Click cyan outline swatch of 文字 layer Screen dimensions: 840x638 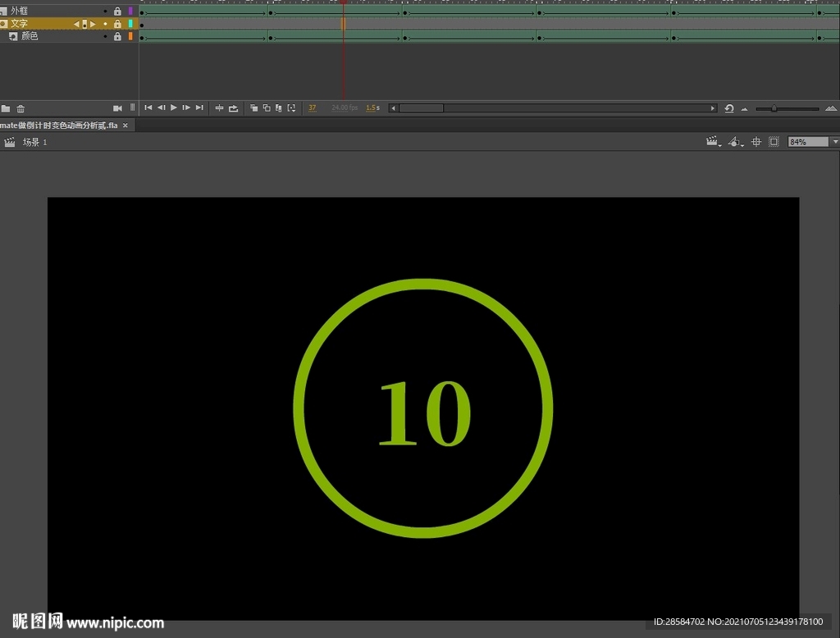pyautogui.click(x=130, y=24)
